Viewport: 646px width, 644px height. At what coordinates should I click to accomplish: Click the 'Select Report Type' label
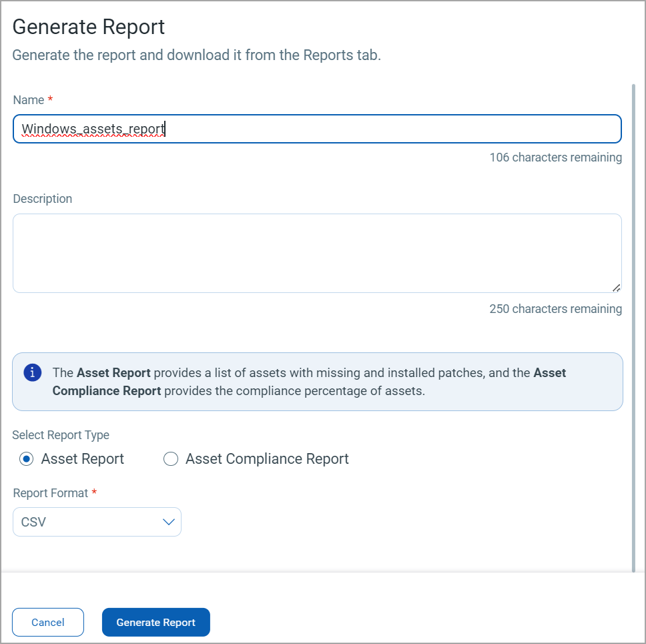(x=61, y=434)
